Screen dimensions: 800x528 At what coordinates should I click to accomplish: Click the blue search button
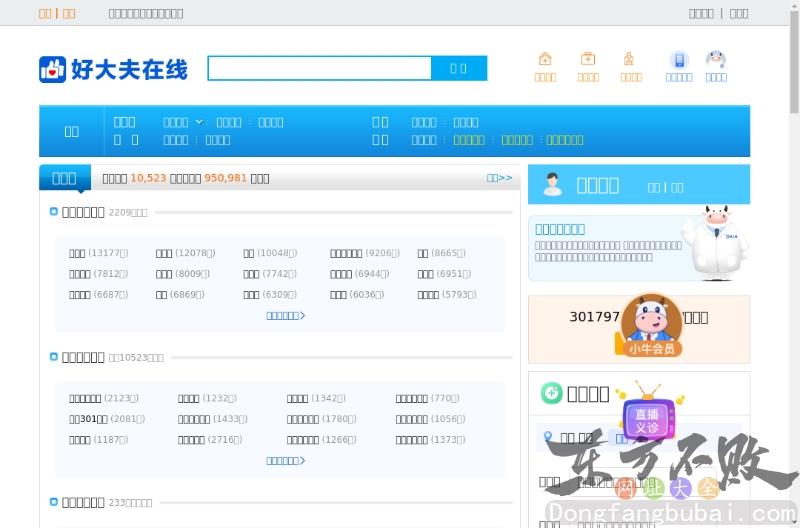click(459, 68)
